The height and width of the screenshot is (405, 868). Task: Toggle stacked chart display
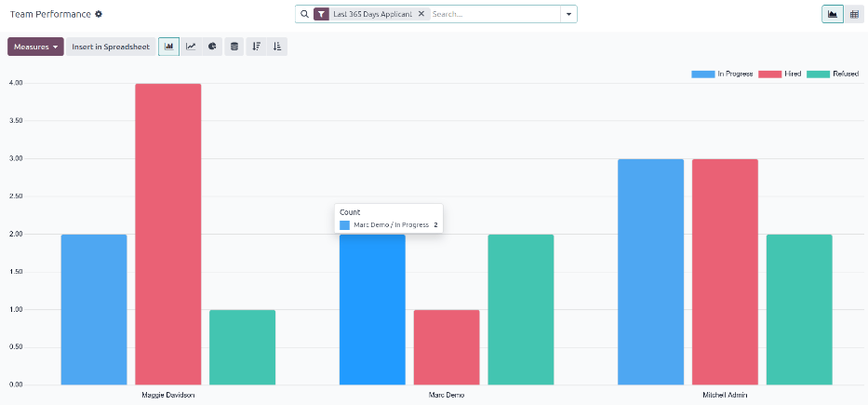(x=234, y=47)
